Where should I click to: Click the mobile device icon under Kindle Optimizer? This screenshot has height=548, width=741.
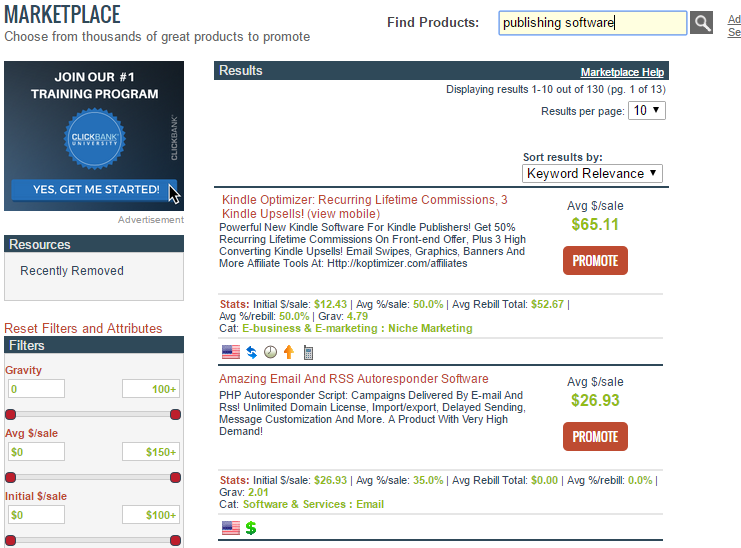pos(308,352)
